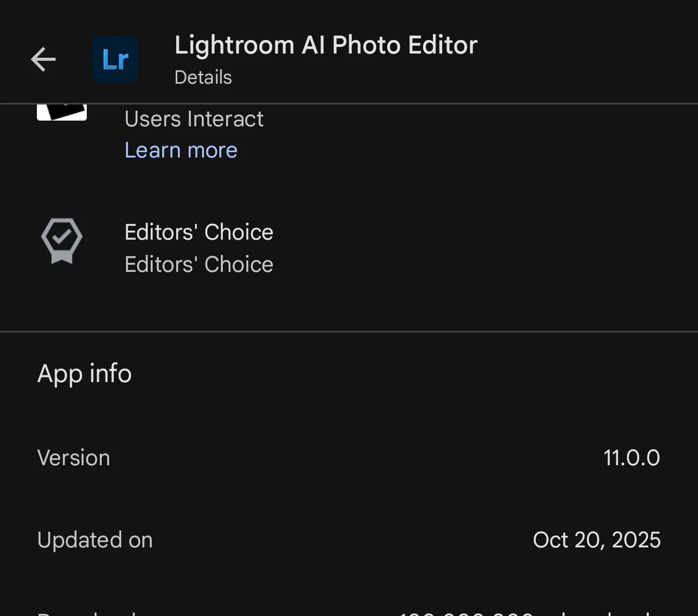The width and height of the screenshot is (698, 616).
Task: Click the Users Interact text
Action: 194,119
